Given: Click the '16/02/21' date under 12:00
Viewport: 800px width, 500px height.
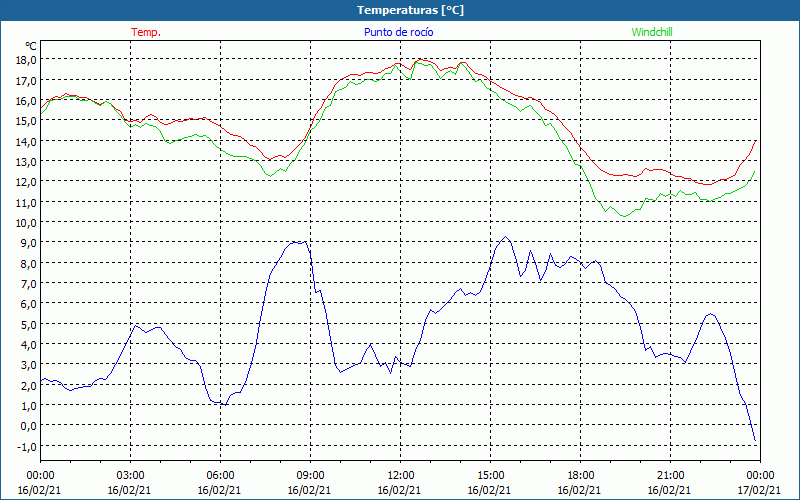Looking at the screenshot, I should pos(399,490).
